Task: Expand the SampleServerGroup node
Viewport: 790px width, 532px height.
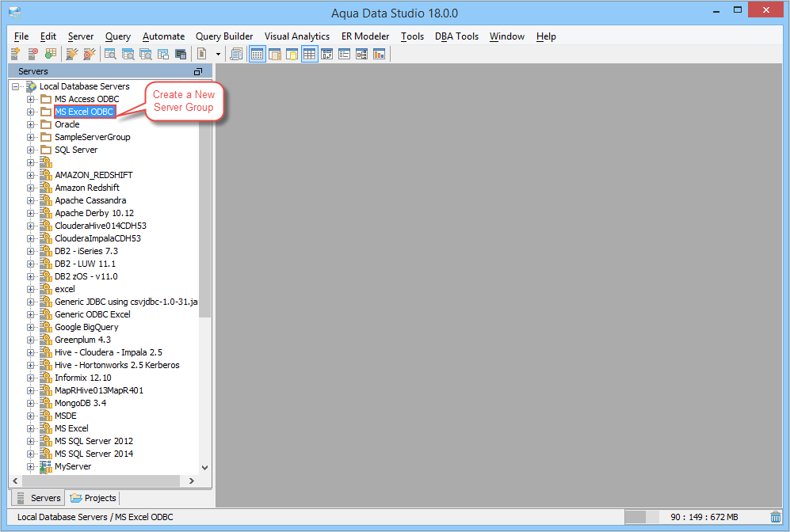Action: tap(31, 138)
